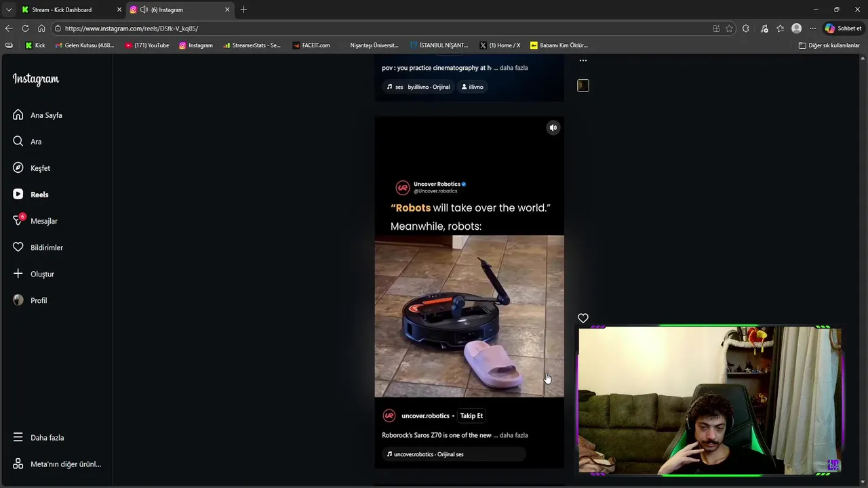Screen dimensions: 868x488
Task: Mute the Instagram tab audio icon
Action: [x=144, y=9]
